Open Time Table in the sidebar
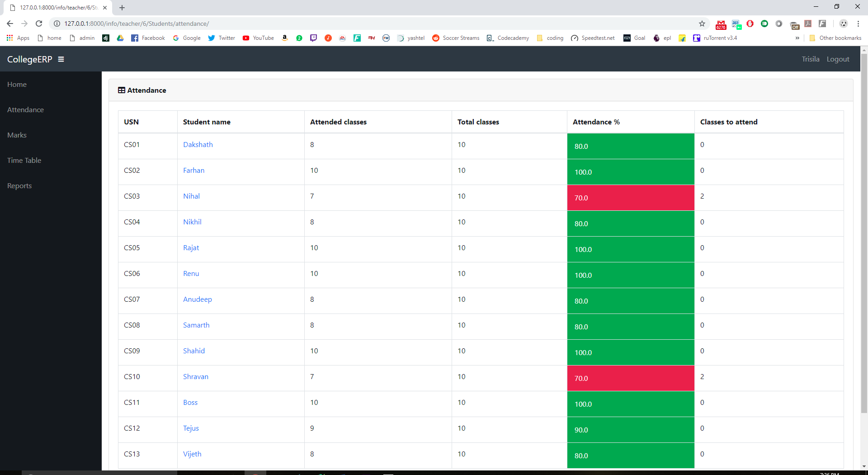This screenshot has height=475, width=868. click(x=24, y=161)
